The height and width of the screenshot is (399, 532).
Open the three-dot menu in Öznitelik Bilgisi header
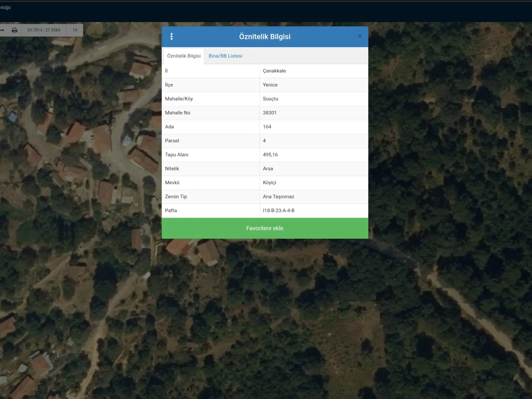[x=172, y=36]
